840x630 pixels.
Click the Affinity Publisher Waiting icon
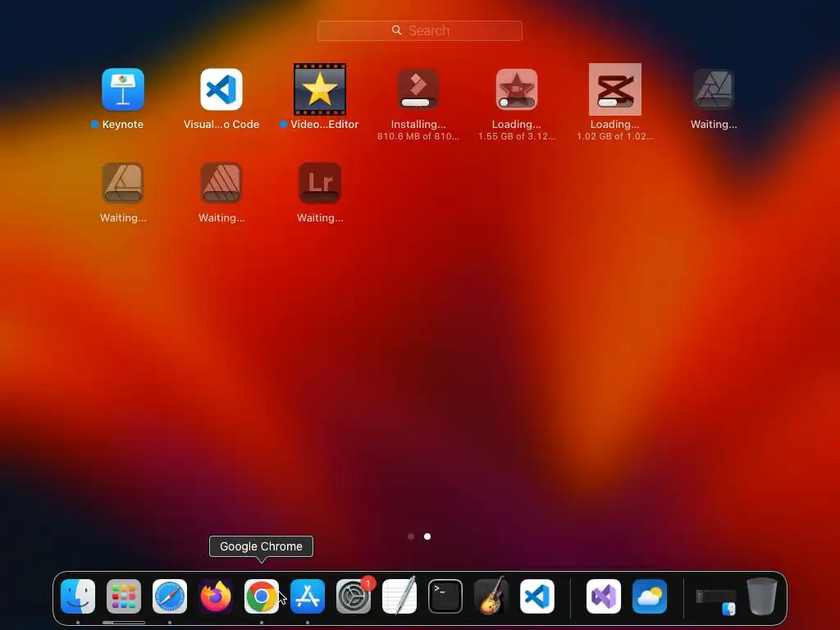click(221, 183)
